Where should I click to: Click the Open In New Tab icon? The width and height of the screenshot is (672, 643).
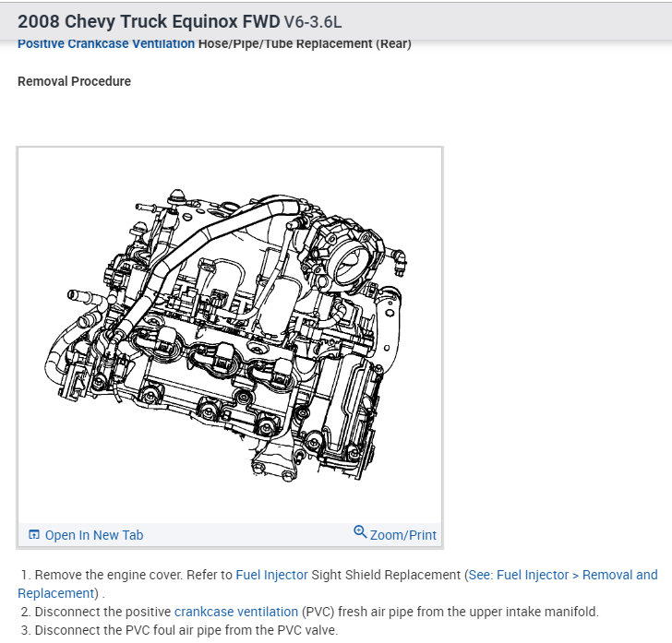point(33,534)
